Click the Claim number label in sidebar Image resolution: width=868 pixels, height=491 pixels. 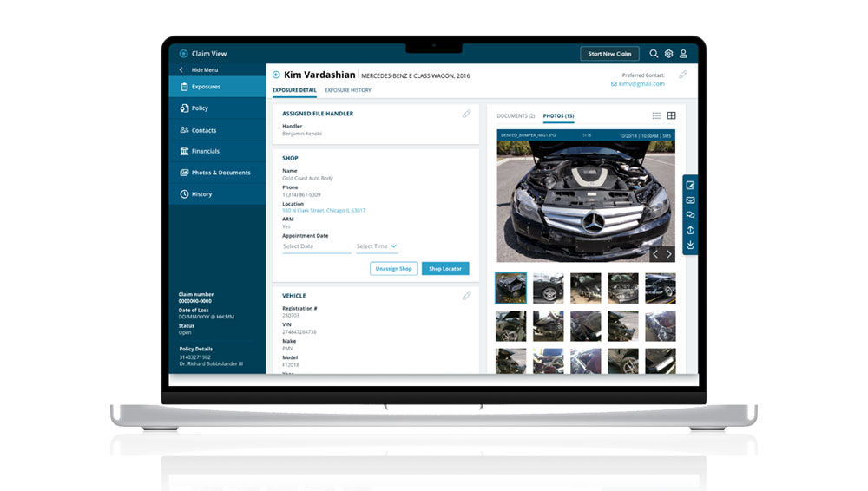(196, 294)
